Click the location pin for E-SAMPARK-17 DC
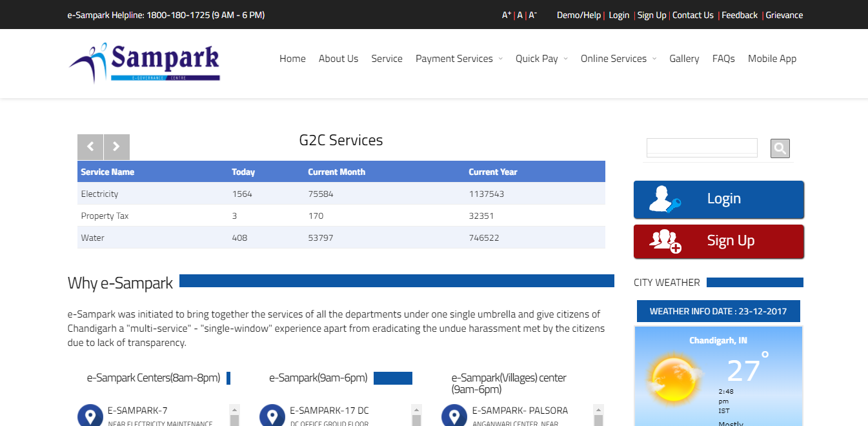 tap(273, 415)
